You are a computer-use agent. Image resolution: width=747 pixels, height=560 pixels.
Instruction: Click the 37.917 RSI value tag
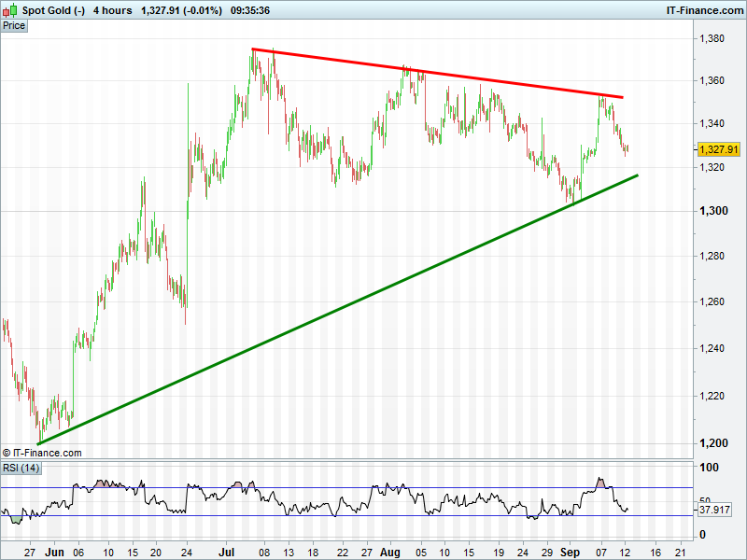coord(714,510)
